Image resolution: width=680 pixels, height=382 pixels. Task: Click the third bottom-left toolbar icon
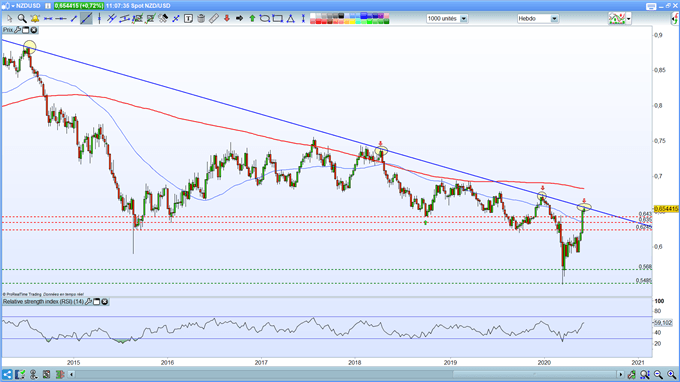pos(33,374)
